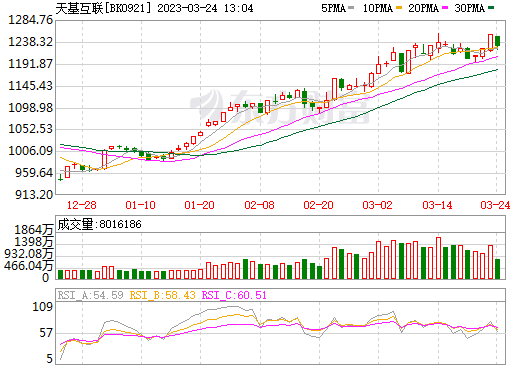Image resolution: width=520 pixels, height=365 pixels.
Task: Click the tallest red volume bar at 03-14
Action: coord(438,258)
